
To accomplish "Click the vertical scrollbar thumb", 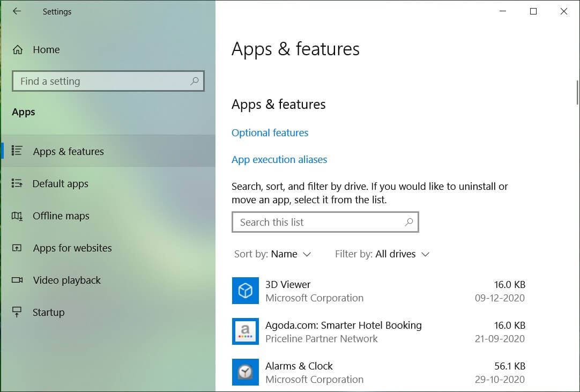I will coord(577,93).
